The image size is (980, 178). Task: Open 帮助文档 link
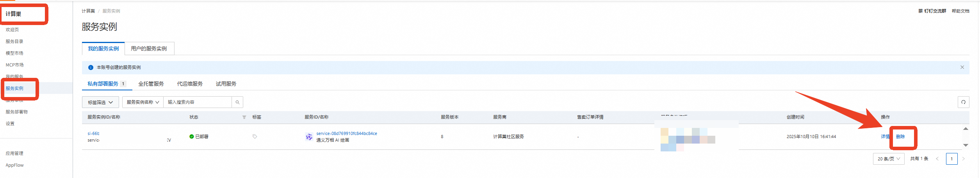960,11
